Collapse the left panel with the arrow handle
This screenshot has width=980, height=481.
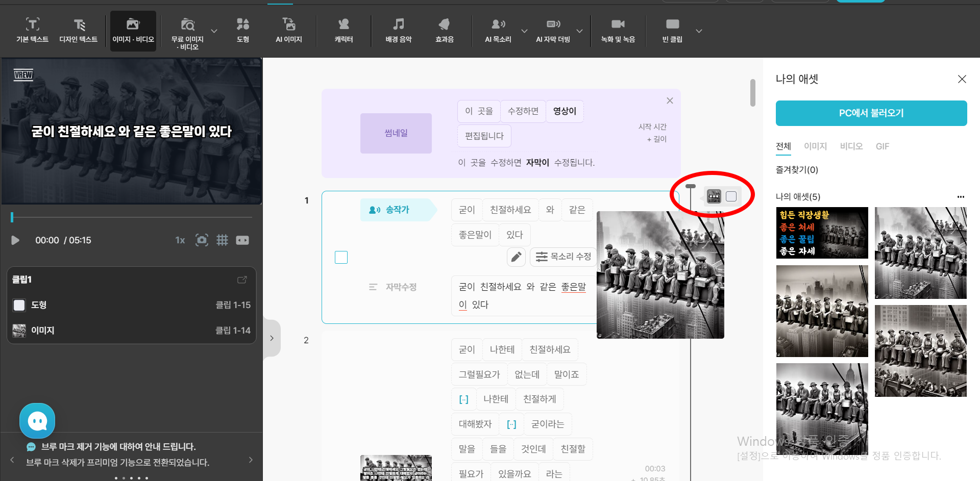272,338
